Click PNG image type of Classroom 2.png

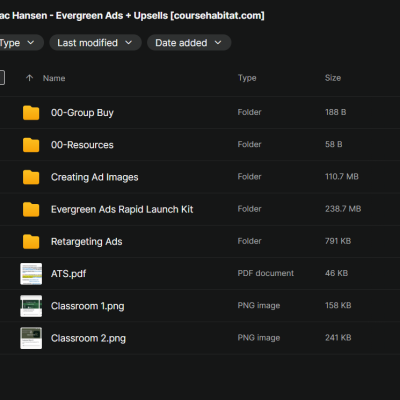point(259,338)
